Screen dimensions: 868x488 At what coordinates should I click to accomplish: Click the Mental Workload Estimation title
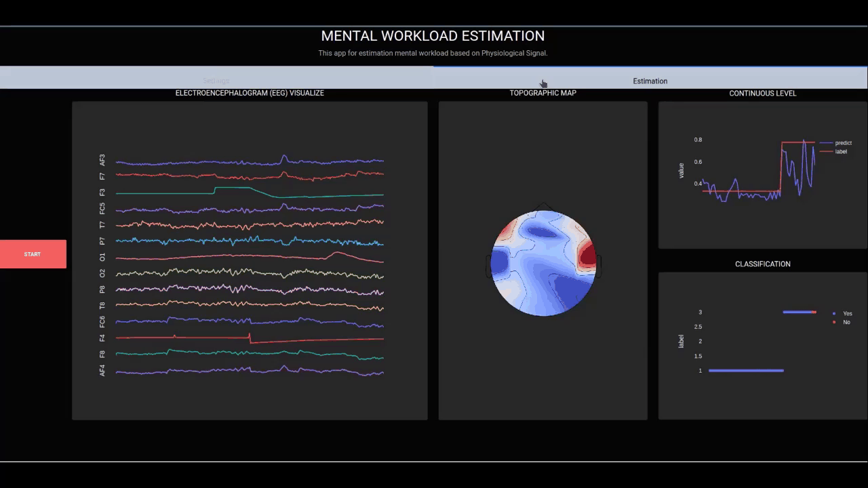(x=433, y=36)
